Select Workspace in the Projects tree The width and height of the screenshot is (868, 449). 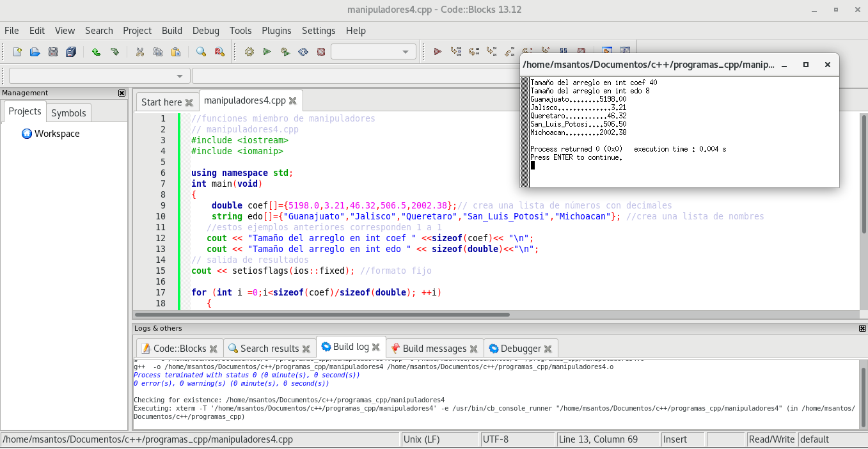tap(57, 134)
